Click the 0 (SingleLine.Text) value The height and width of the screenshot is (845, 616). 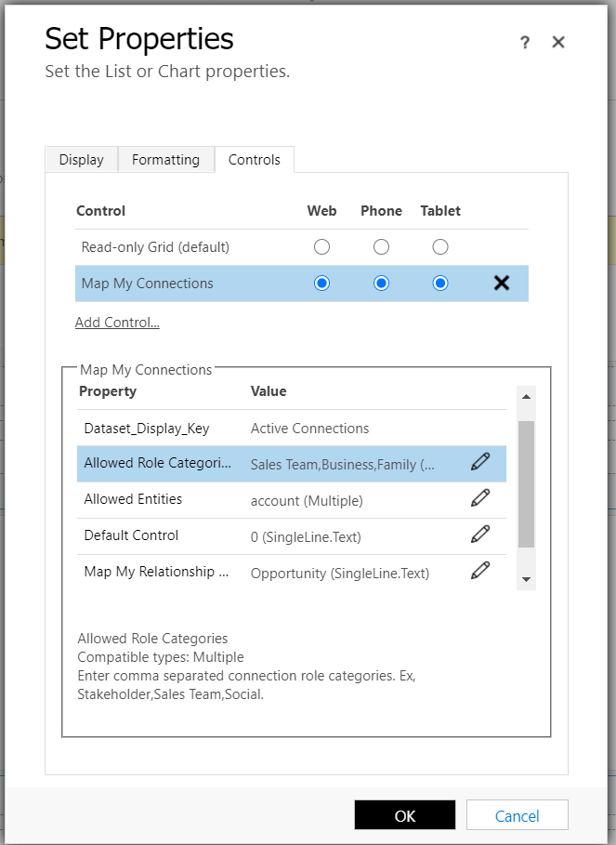306,536
